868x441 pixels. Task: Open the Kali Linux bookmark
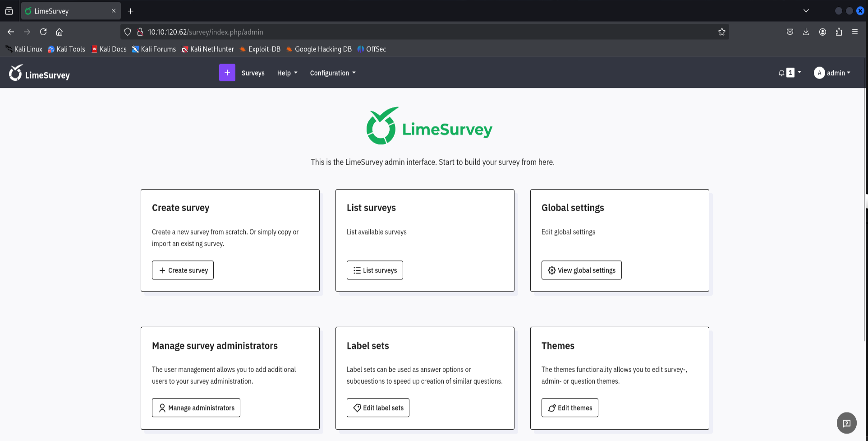[x=24, y=49]
